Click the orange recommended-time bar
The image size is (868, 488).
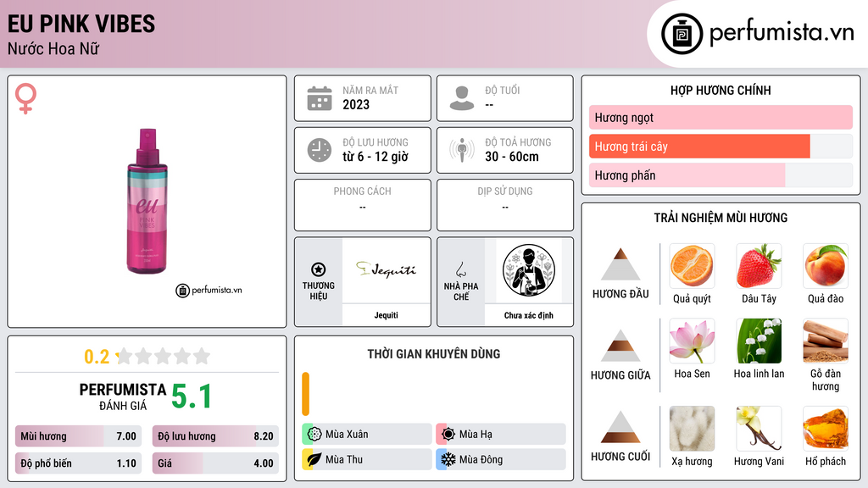pos(305,394)
